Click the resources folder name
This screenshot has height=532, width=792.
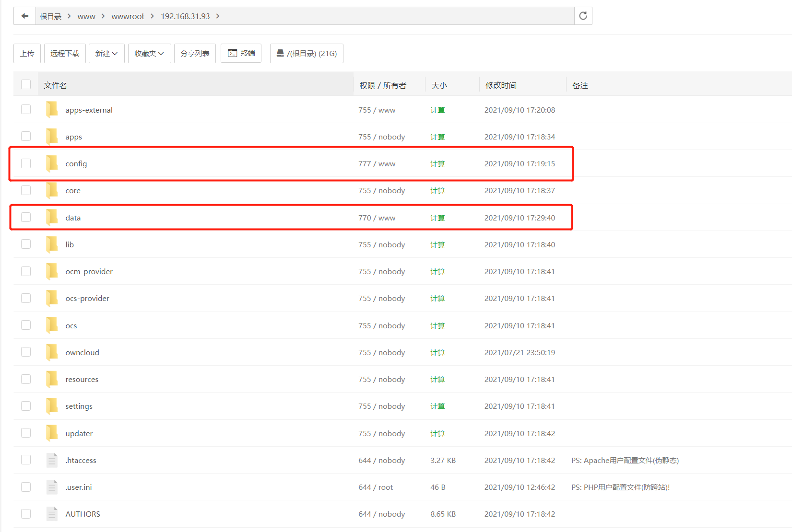pyautogui.click(x=82, y=379)
